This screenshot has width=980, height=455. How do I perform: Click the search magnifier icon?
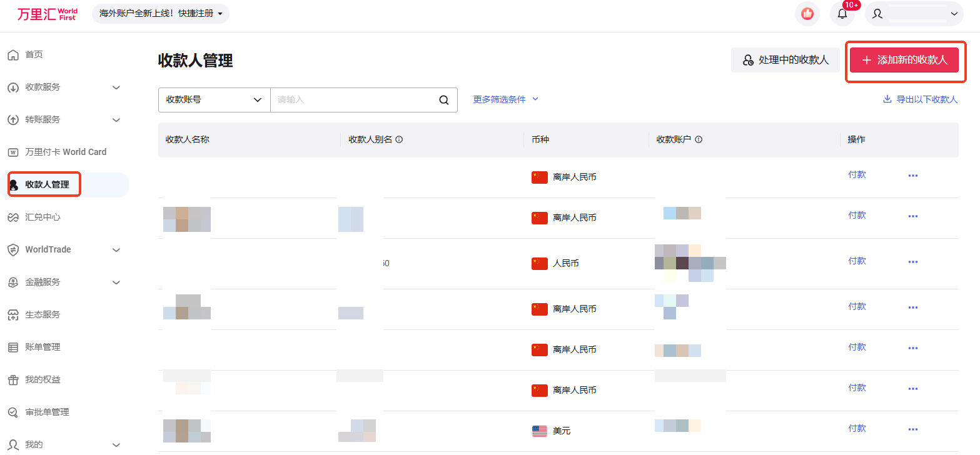444,100
